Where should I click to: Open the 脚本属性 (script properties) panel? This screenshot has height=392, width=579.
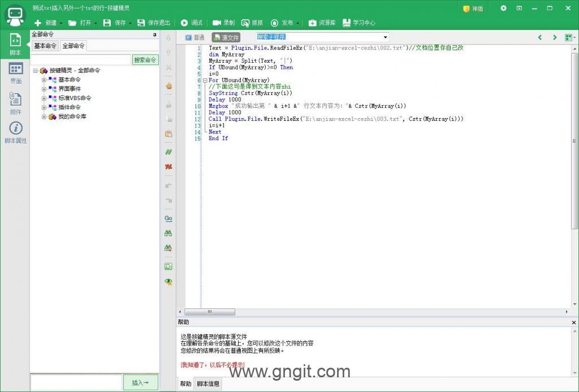coord(15,133)
